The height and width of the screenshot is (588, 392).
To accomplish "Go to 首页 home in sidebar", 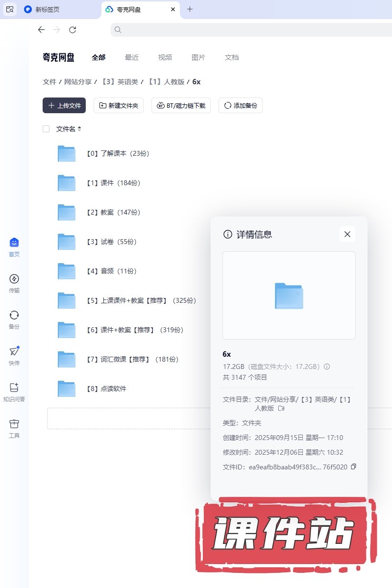I will click(14, 243).
